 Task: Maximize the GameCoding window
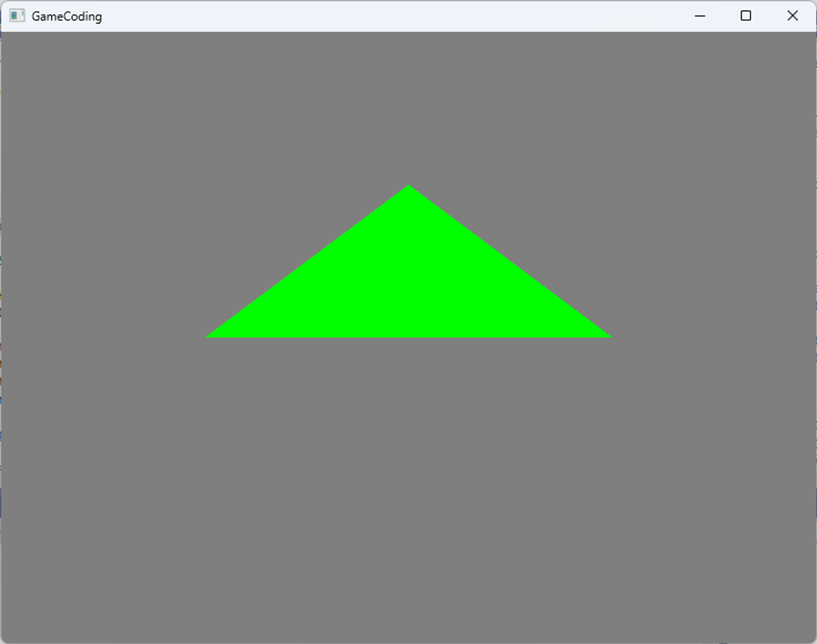(746, 16)
